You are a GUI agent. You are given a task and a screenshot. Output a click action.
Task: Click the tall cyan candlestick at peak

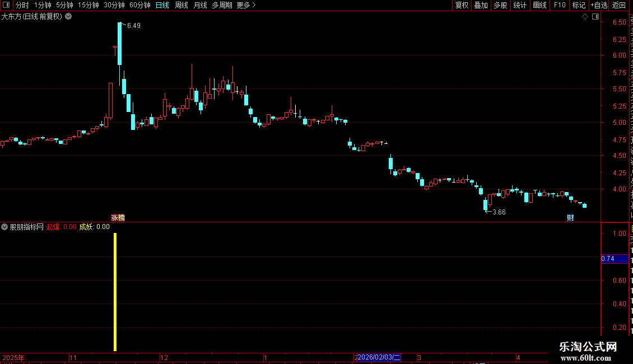[x=119, y=44]
